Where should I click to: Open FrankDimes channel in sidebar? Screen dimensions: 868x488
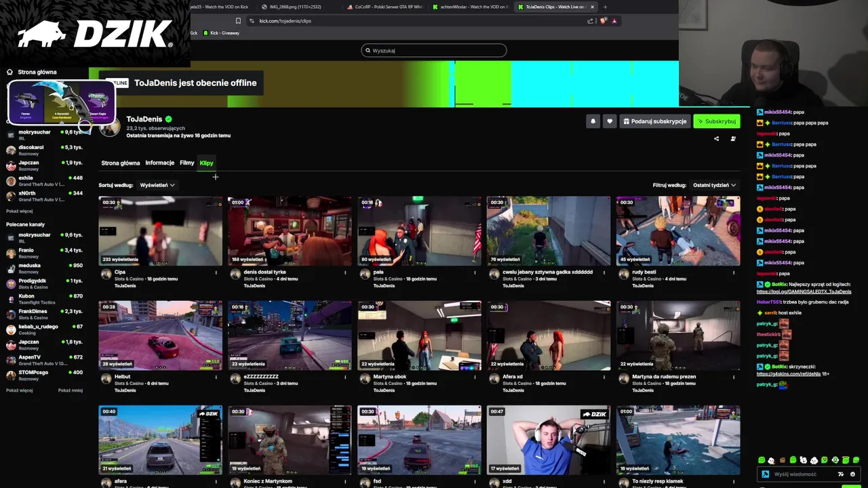click(x=44, y=313)
